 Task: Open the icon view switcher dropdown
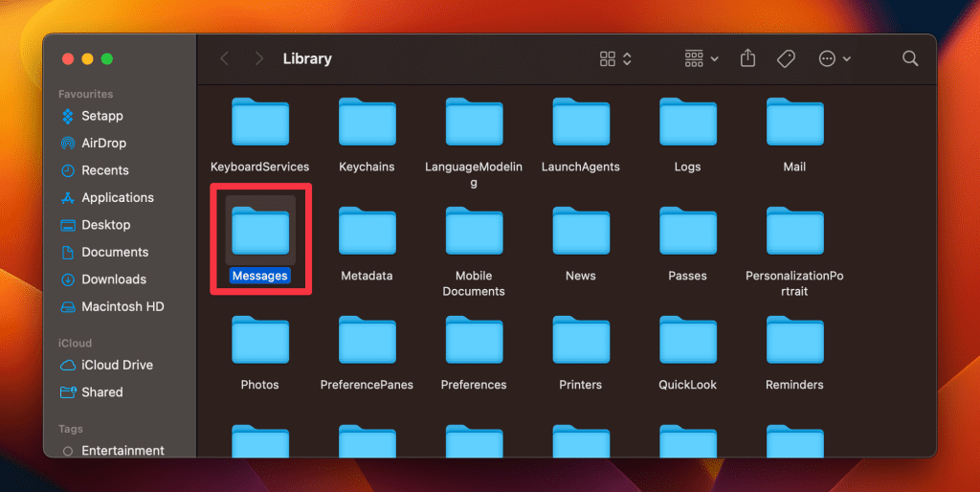pos(615,58)
